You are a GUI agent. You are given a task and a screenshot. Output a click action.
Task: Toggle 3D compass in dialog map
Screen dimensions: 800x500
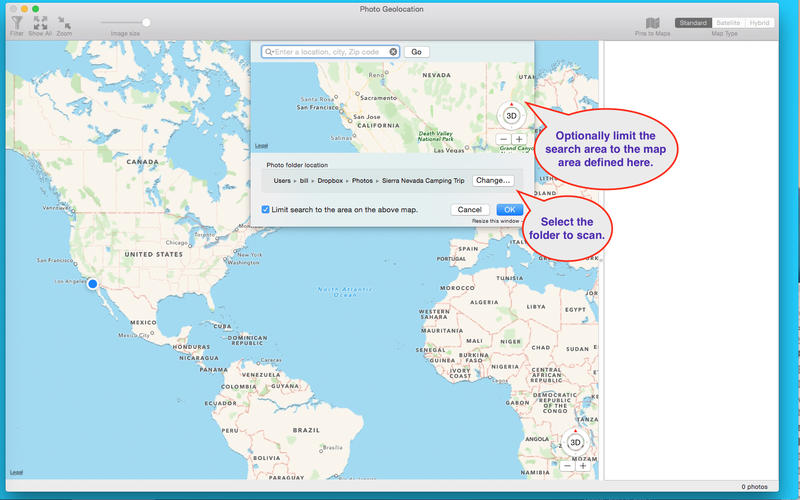pyautogui.click(x=511, y=115)
